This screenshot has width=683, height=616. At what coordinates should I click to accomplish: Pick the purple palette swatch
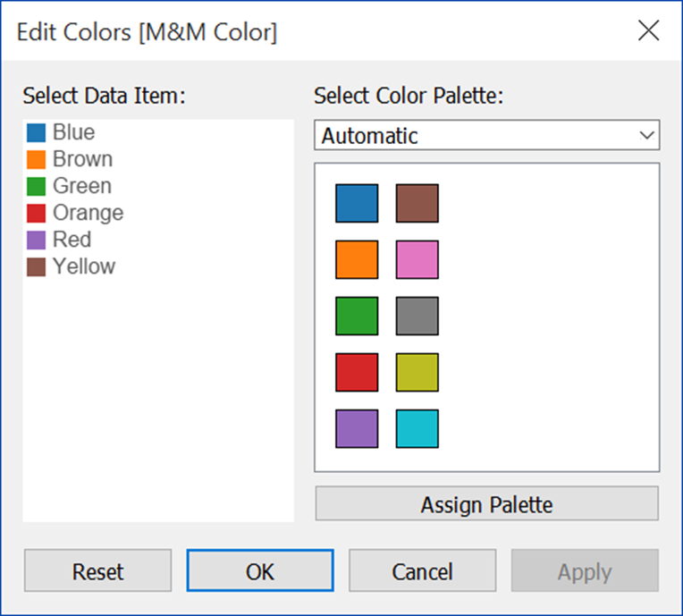[x=357, y=428]
